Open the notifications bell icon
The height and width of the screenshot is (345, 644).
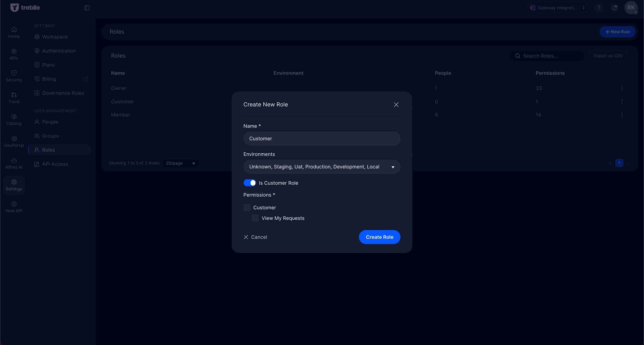(614, 8)
